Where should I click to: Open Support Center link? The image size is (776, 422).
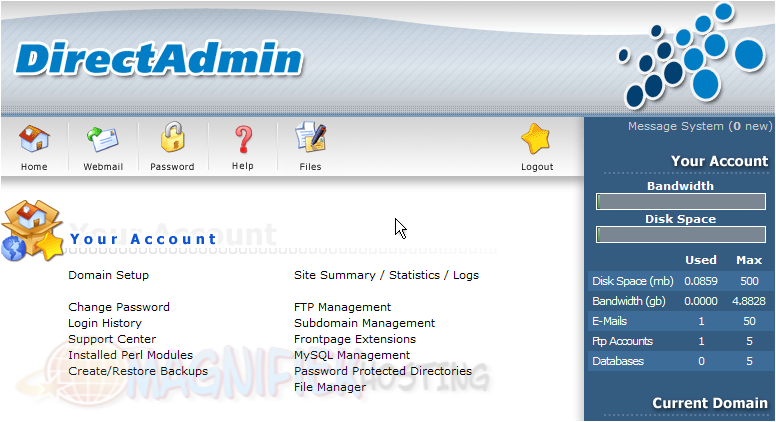[112, 339]
